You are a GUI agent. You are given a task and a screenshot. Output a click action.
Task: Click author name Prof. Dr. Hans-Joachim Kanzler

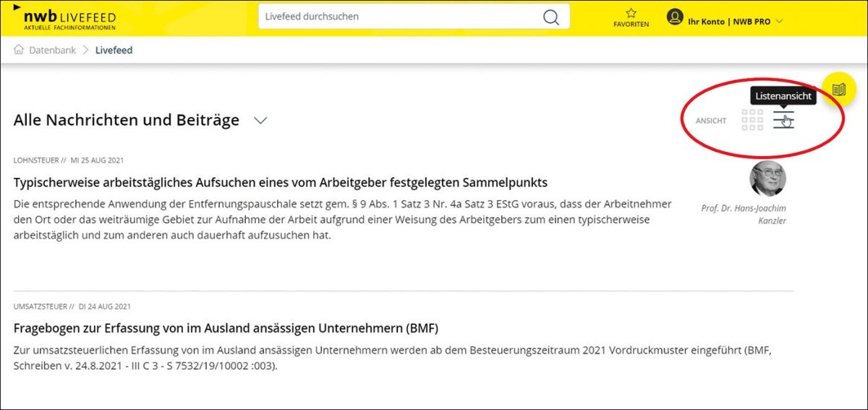pyautogui.click(x=744, y=214)
